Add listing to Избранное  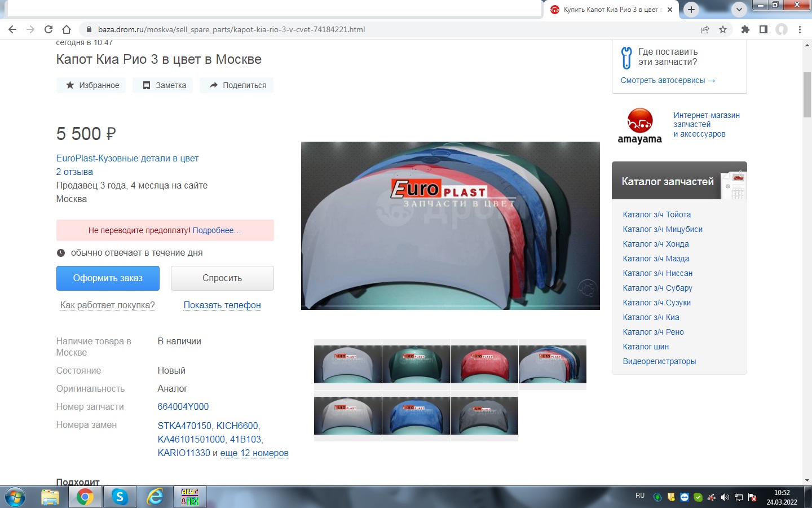coord(92,85)
